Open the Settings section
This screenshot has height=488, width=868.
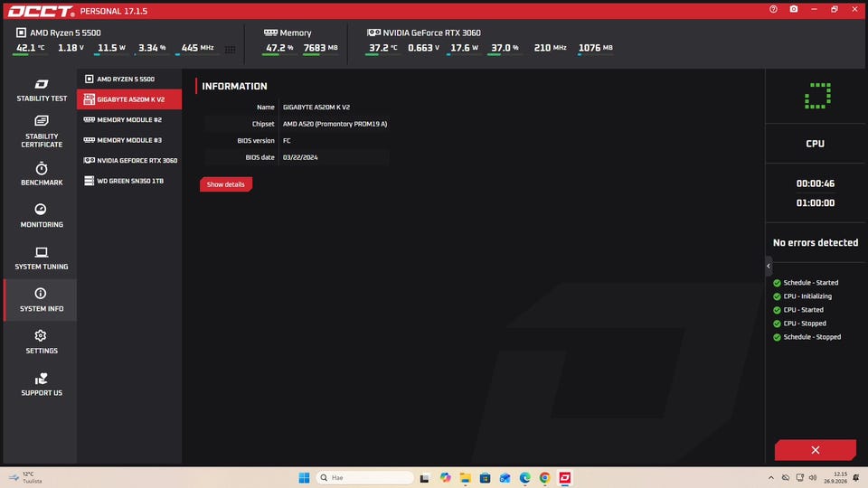pyautogui.click(x=41, y=342)
